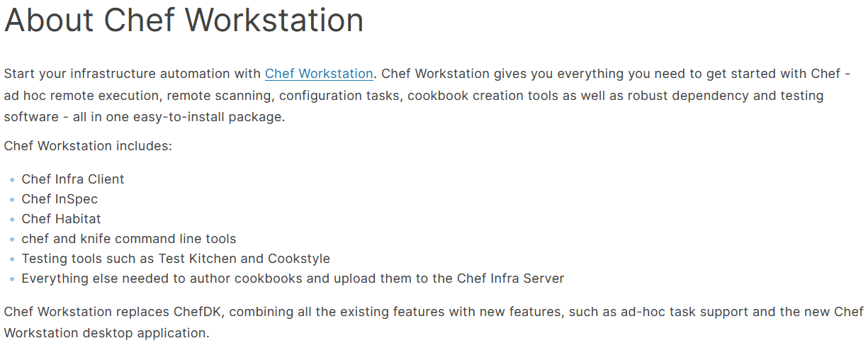The width and height of the screenshot is (868, 343).
Task: Select the Chef InSpec list item
Action: (60, 199)
